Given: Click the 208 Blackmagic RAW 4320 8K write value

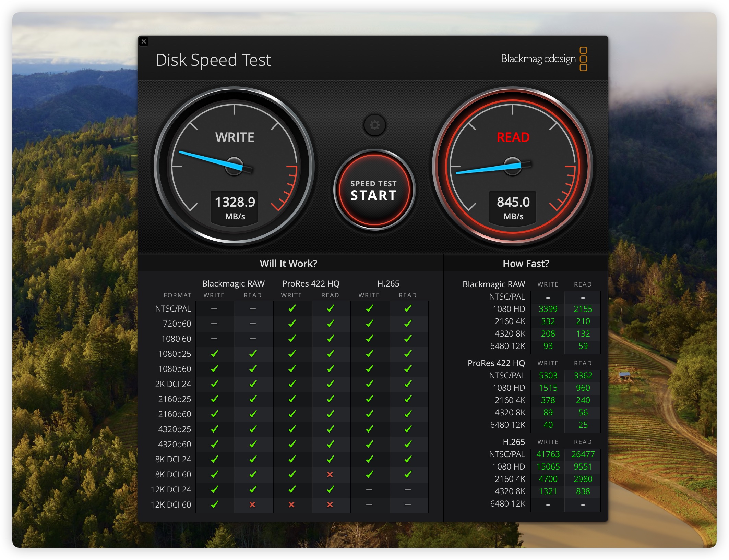Looking at the screenshot, I should click(x=548, y=333).
